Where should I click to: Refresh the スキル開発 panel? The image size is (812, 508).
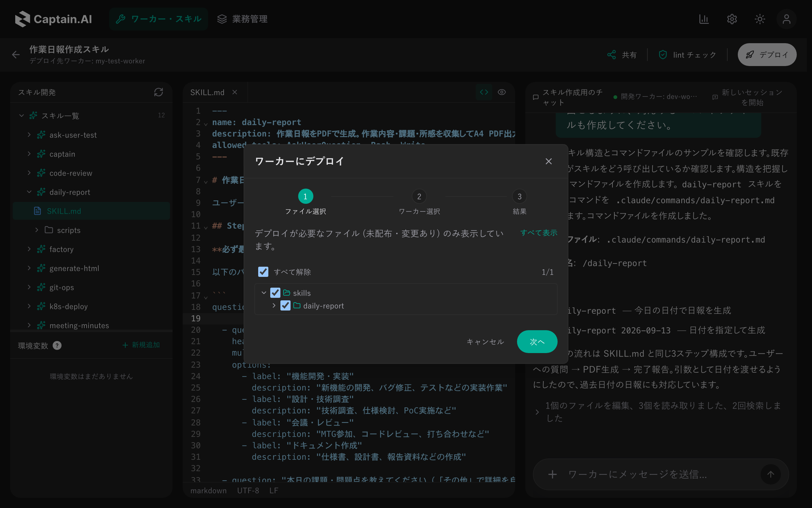click(x=158, y=92)
